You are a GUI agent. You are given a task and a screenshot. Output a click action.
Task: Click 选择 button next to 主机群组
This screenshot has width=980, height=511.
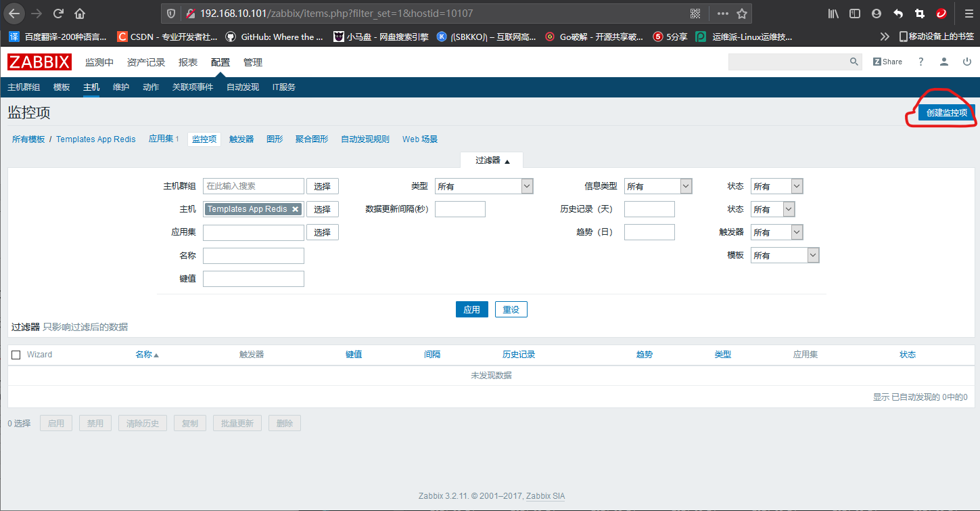pos(323,186)
